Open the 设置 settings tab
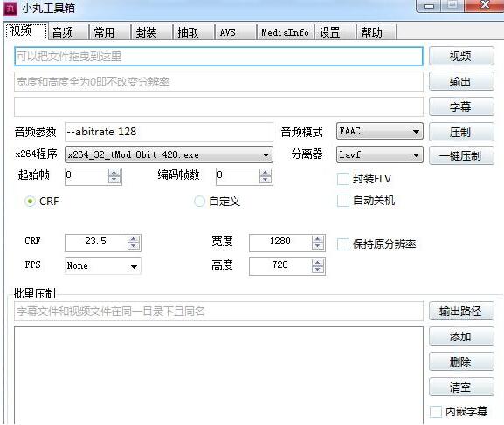504x425 pixels. click(335, 32)
